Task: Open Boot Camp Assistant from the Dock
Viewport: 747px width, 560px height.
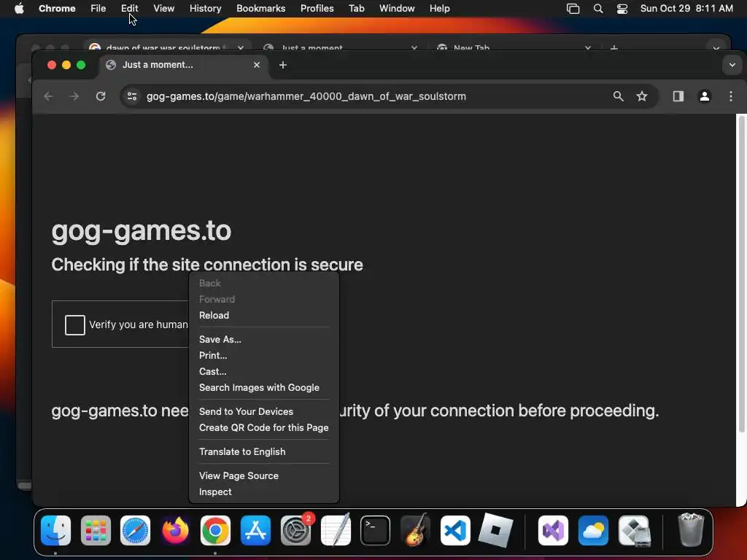Action: (x=634, y=530)
